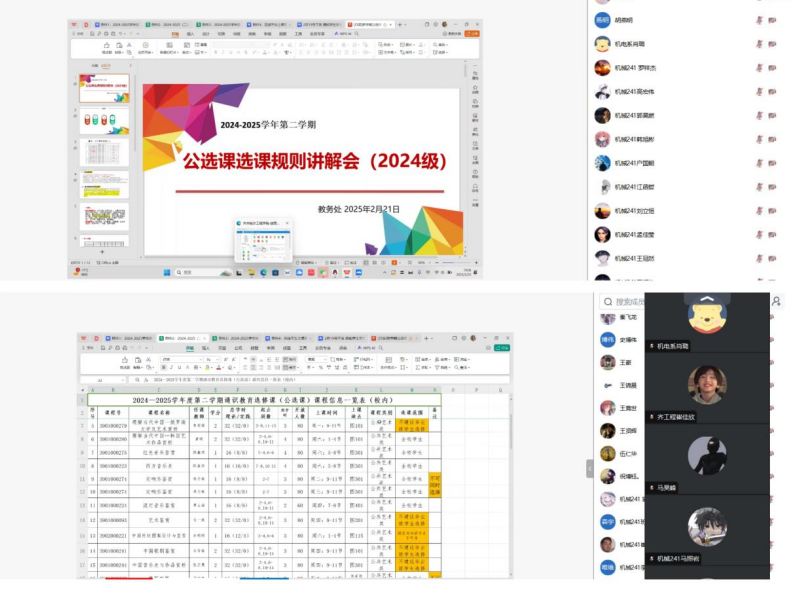Image resolution: width=804 pixels, height=594 pixels.
Task: Toggle the Notes (备注) pane in the presentation status bar
Action: (332, 263)
